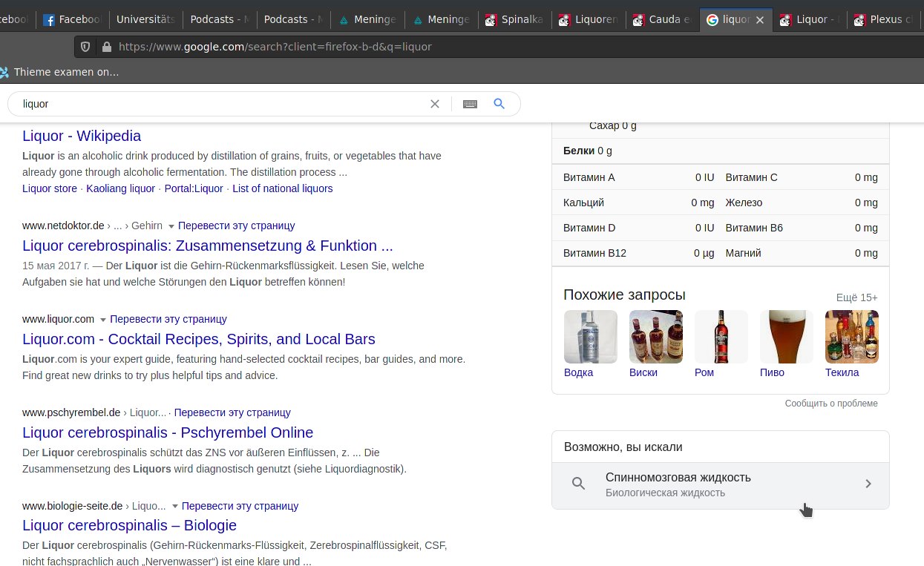The width and height of the screenshot is (924, 566).
Task: Click magnifier icon beside Спинномозговая жидкость
Action: tap(579, 484)
